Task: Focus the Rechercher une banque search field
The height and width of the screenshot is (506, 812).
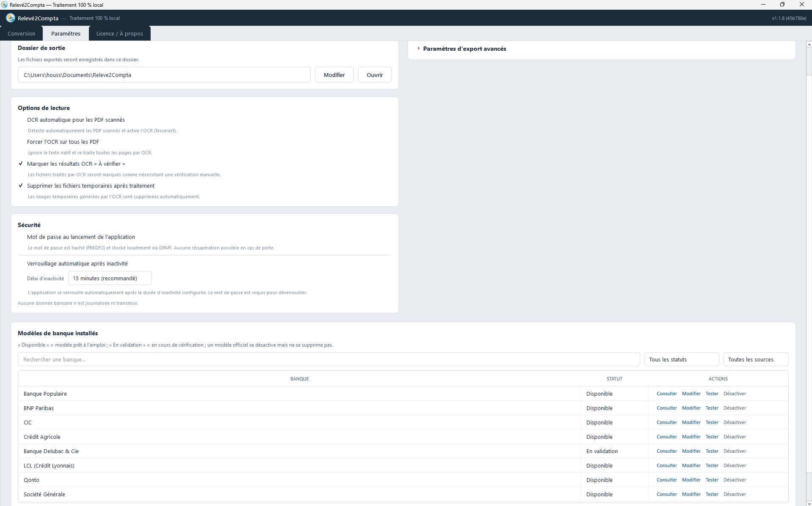Action: [x=329, y=359]
